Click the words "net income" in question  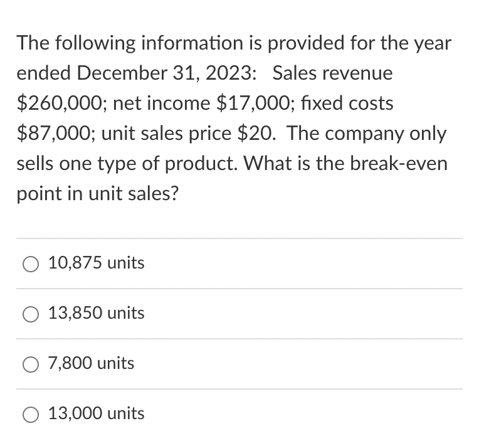click(162, 103)
